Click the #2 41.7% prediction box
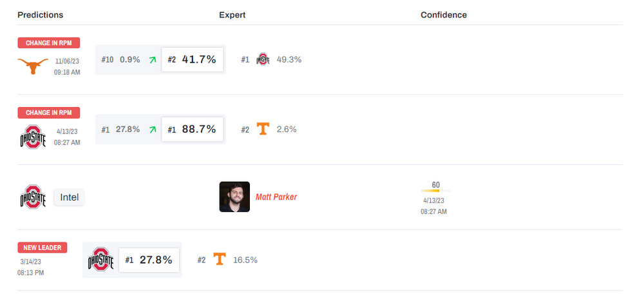 [x=193, y=59]
